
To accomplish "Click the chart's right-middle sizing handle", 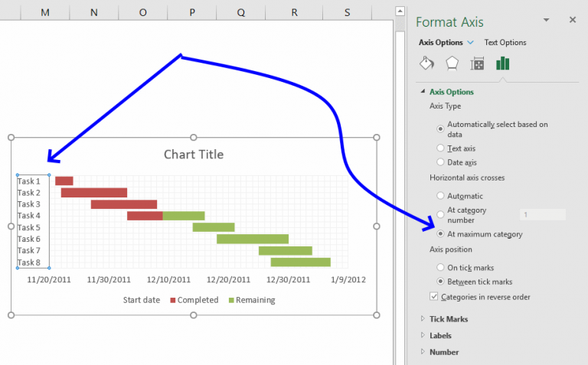I will click(377, 226).
